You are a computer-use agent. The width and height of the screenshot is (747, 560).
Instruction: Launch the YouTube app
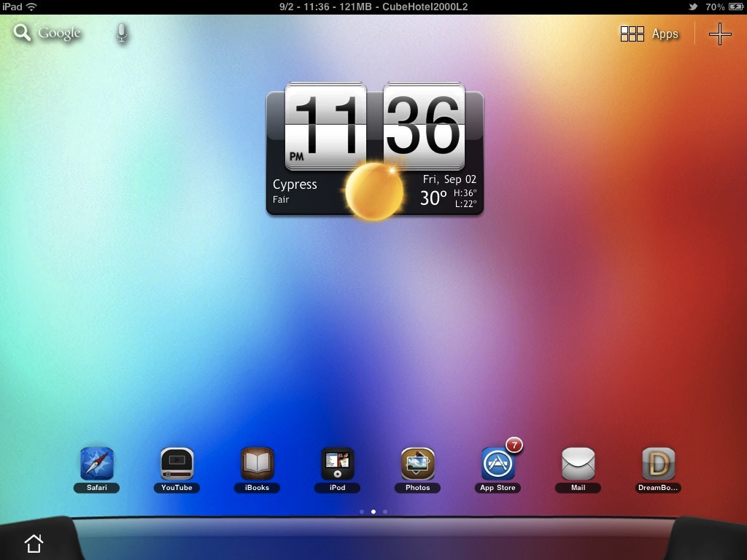(177, 464)
